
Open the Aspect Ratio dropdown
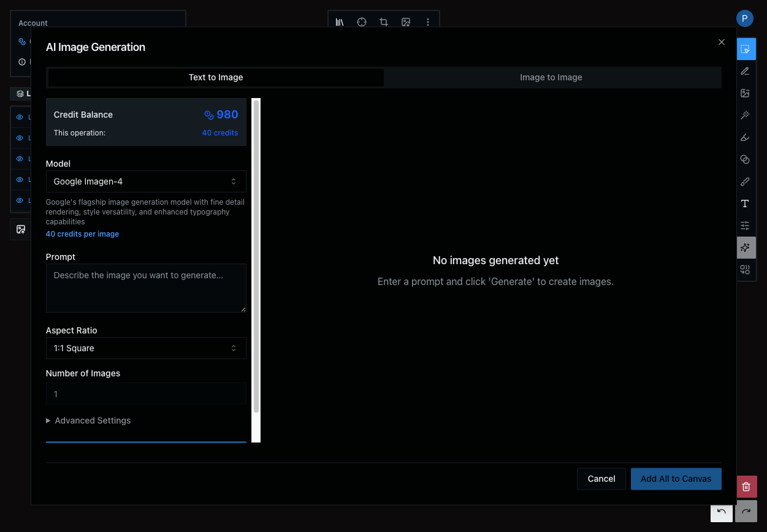[146, 348]
